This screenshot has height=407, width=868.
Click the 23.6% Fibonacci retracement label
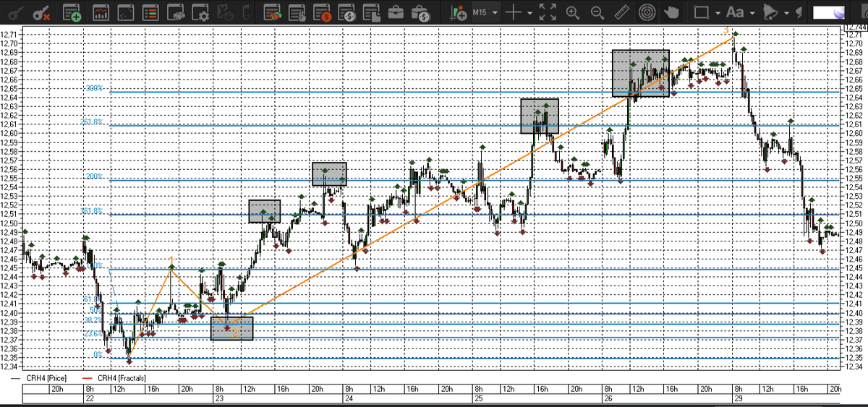[x=93, y=334]
